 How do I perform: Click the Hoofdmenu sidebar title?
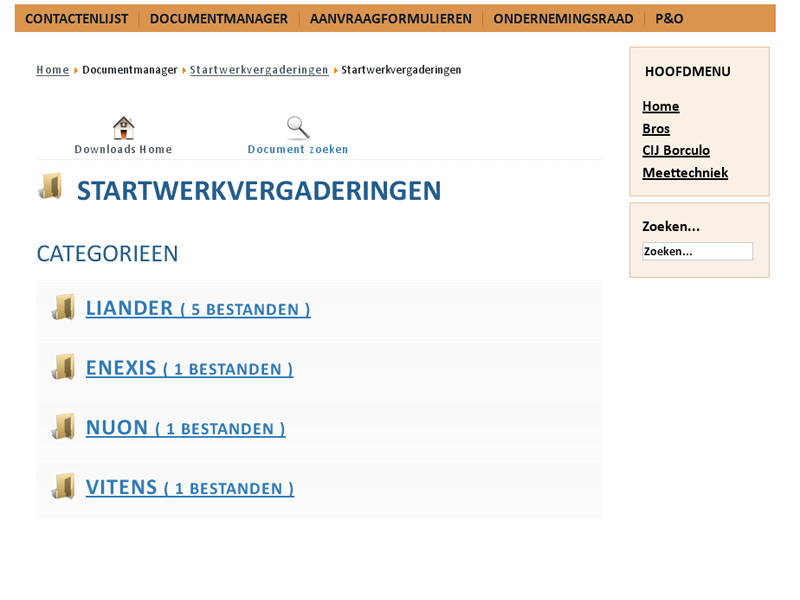(x=688, y=71)
